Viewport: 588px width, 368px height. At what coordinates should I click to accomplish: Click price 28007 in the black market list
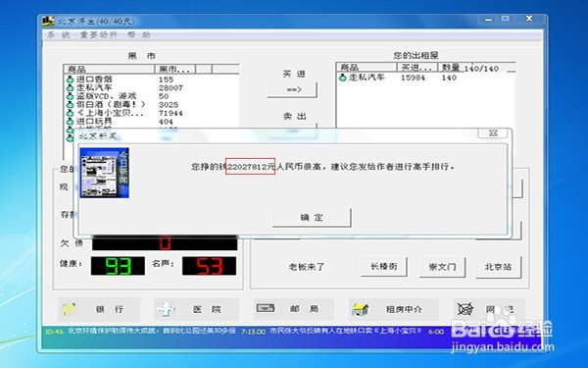tap(171, 88)
